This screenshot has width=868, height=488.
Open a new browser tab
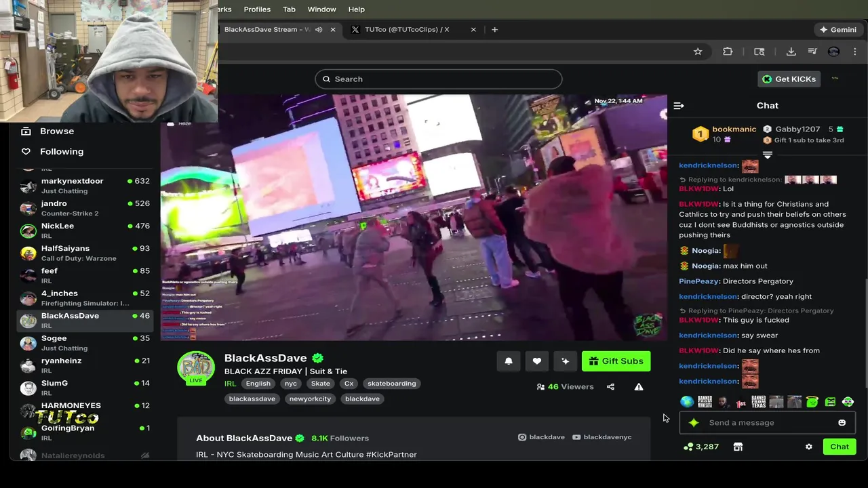coord(494,30)
